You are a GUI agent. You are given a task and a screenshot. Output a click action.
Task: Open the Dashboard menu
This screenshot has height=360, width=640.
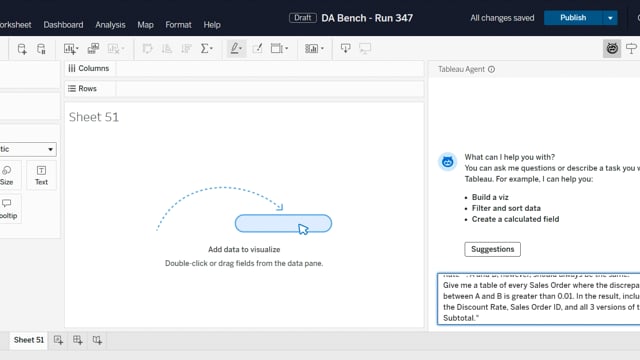[x=63, y=25]
